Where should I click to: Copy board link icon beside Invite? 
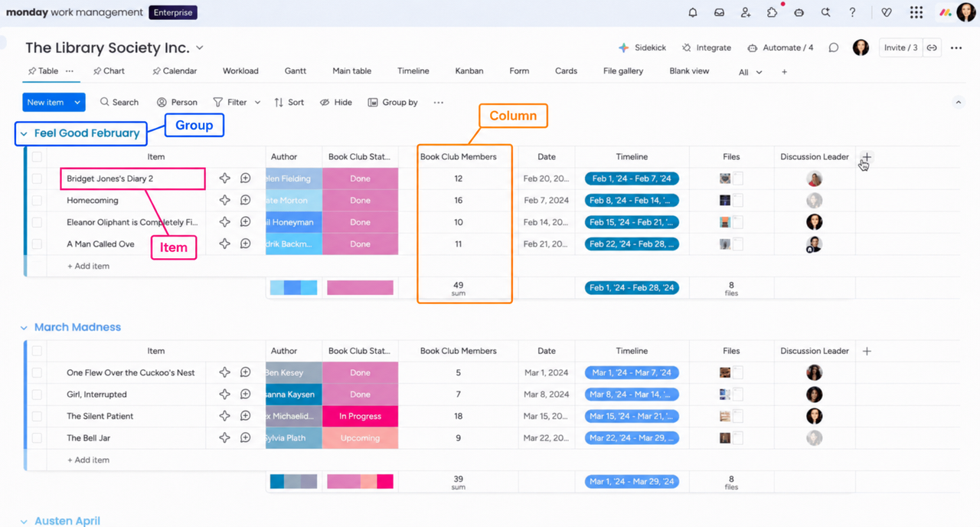coord(932,47)
